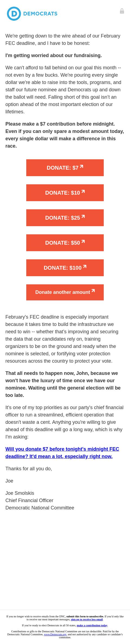130x644 pixels.
Task: Open the submit this form to unsubscribe link
Action: pyautogui.click(x=85, y=616)
